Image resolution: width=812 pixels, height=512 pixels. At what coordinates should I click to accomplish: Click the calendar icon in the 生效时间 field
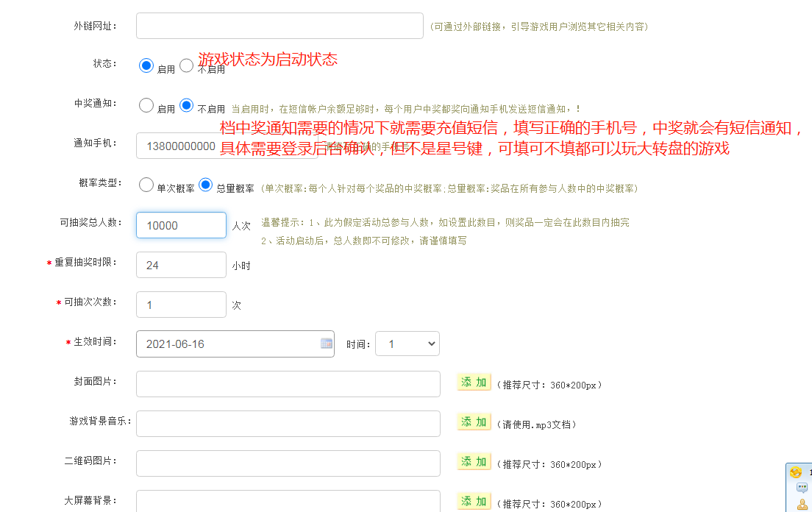[x=326, y=344]
